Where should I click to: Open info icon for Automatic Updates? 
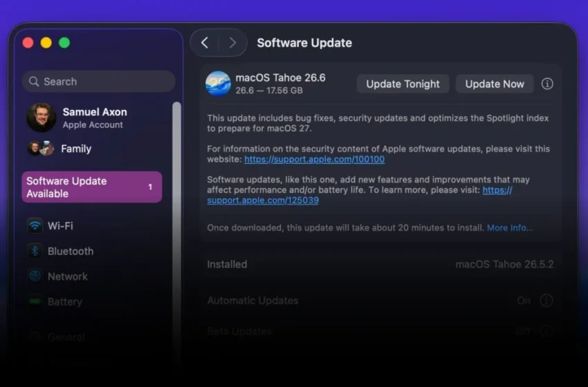coord(546,301)
